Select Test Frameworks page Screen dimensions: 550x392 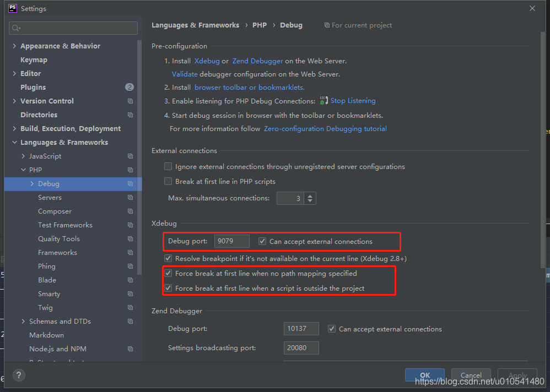(65, 225)
